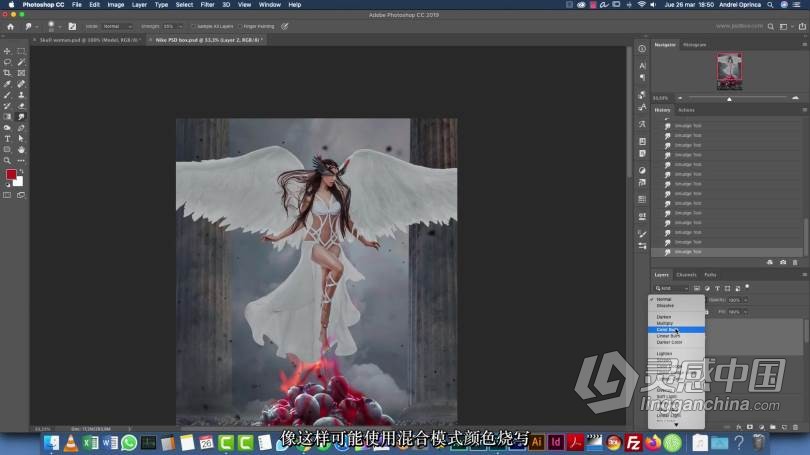The image size is (810, 455).
Task: Select the Crop tool
Action: pyautogui.click(x=7, y=73)
